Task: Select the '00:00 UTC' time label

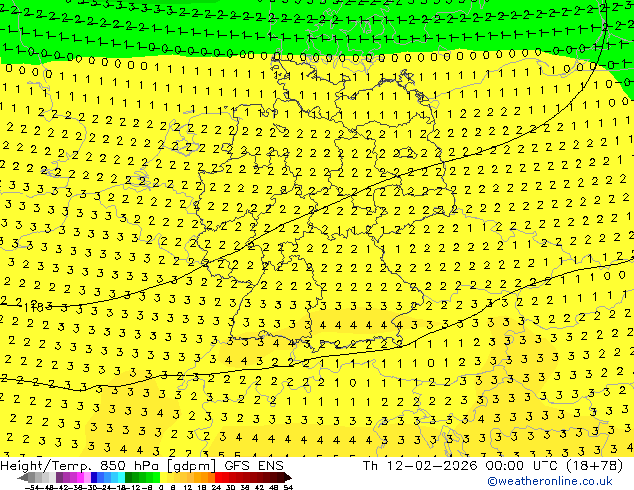Action: tap(524, 466)
